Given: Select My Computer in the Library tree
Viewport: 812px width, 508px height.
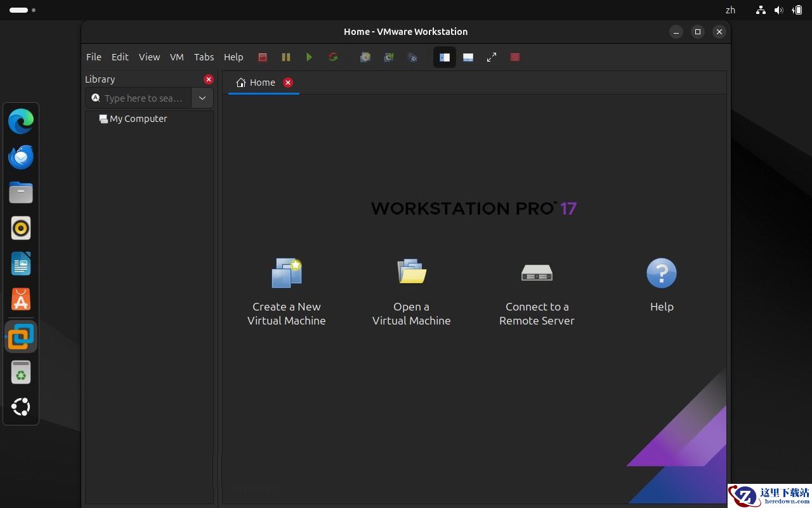Looking at the screenshot, I should pos(133,119).
